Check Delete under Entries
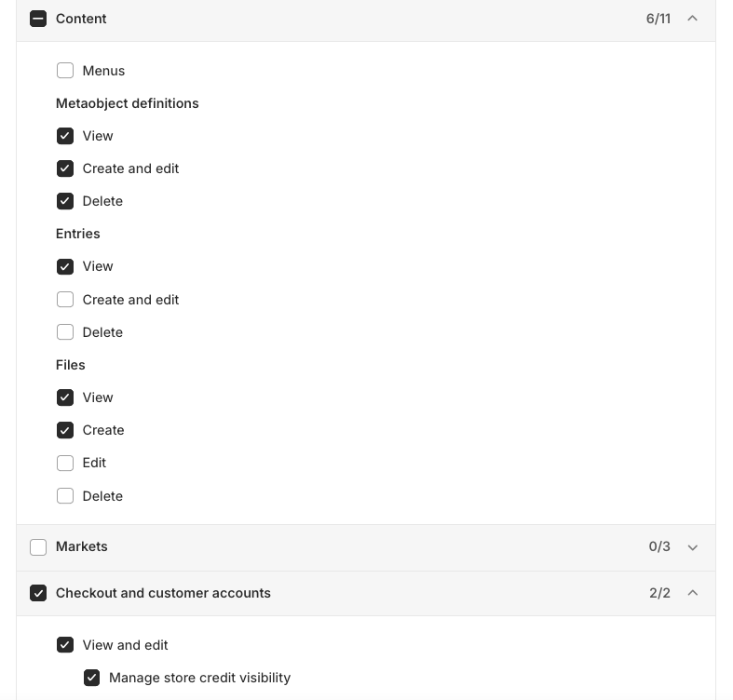733x700 pixels. coord(65,332)
